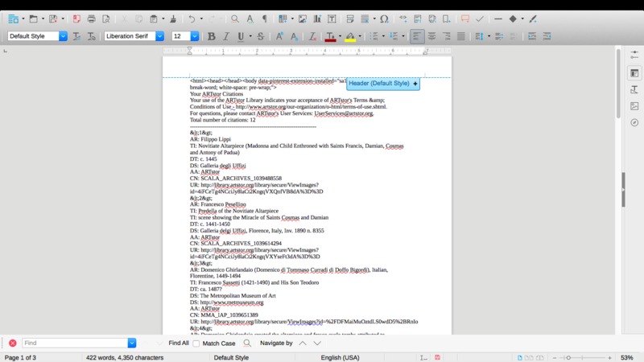Click the Navigate by button
The image size is (644, 362).
tap(276, 343)
